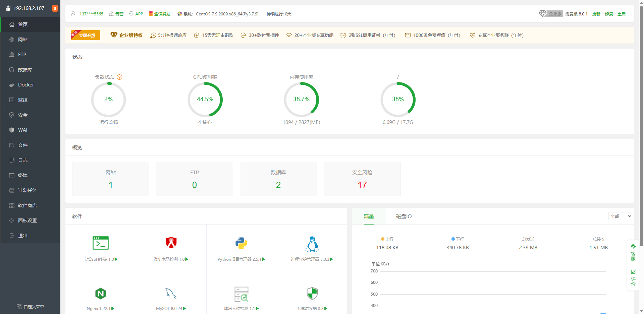Open the 数据库 database sidebar item
Screen dimensions: 644x314
(30, 70)
